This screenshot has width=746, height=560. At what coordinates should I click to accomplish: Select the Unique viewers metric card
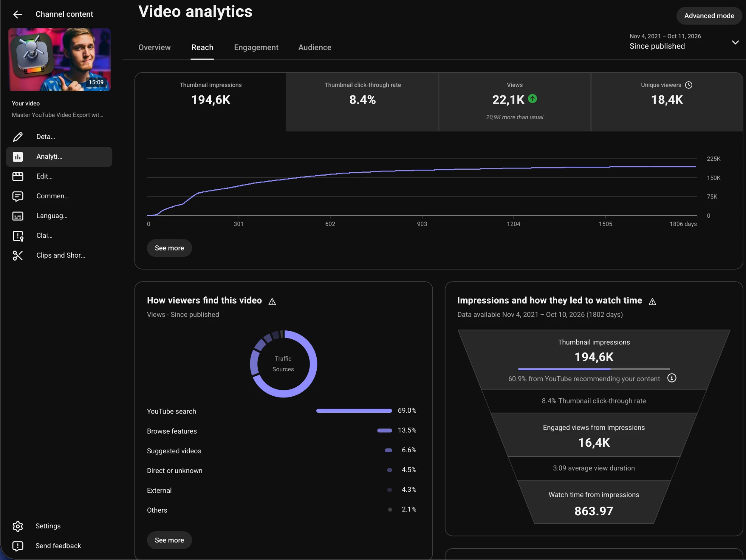click(x=667, y=102)
